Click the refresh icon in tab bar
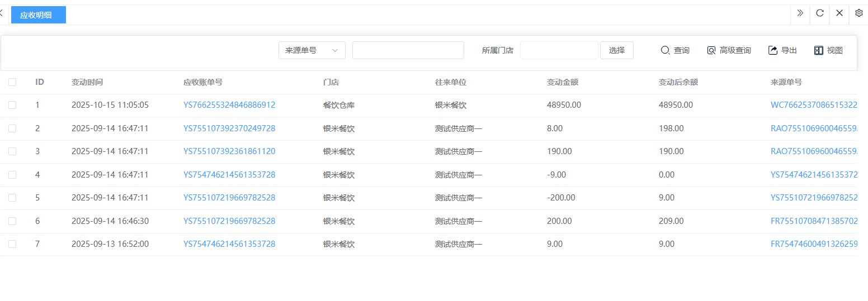868x301 pixels. [819, 13]
